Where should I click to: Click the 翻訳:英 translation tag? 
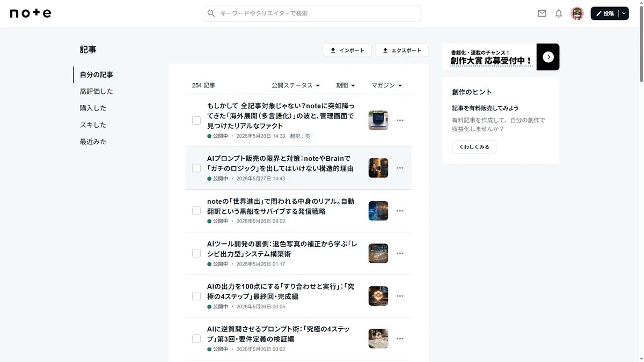click(300, 136)
